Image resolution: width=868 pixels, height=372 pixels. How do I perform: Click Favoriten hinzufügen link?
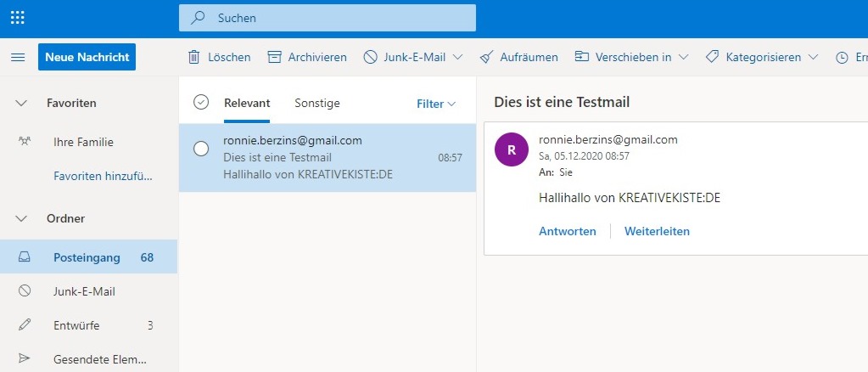point(103,177)
